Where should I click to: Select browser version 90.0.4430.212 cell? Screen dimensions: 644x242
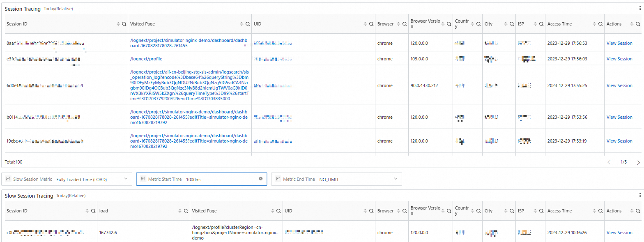point(424,85)
